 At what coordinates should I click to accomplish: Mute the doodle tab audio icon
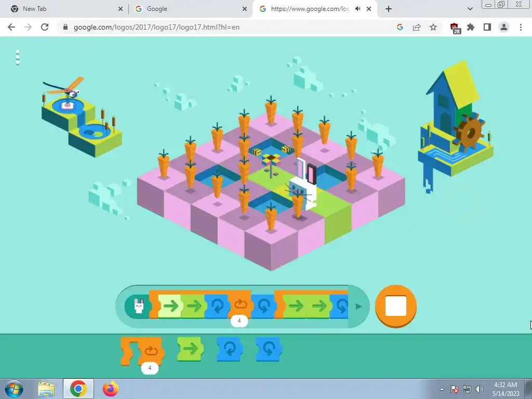tap(357, 9)
